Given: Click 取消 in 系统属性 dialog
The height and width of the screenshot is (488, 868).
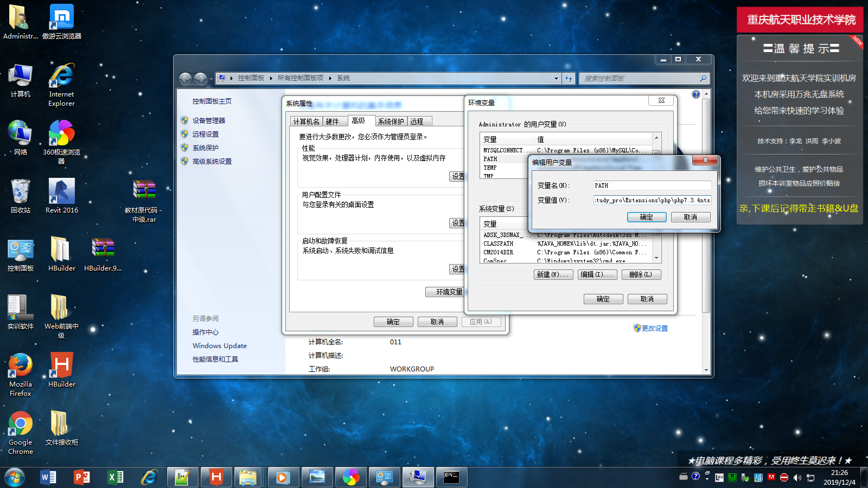Looking at the screenshot, I should (437, 322).
